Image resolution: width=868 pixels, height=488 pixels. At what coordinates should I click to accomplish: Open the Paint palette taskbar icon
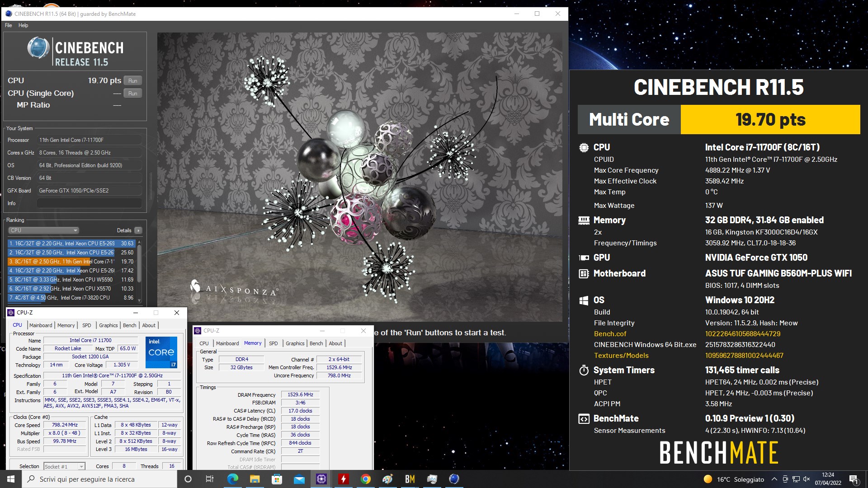[387, 479]
